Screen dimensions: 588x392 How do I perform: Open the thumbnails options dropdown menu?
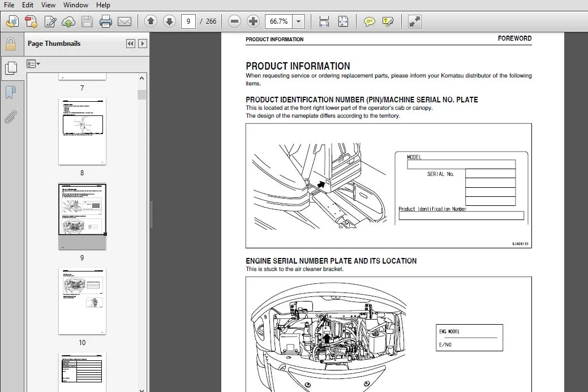[x=33, y=64]
